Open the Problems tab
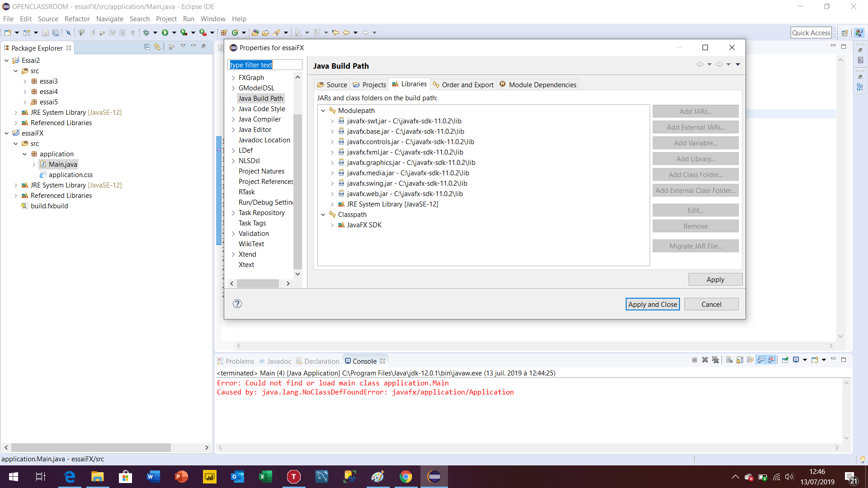This screenshot has height=488, width=868. (x=236, y=361)
